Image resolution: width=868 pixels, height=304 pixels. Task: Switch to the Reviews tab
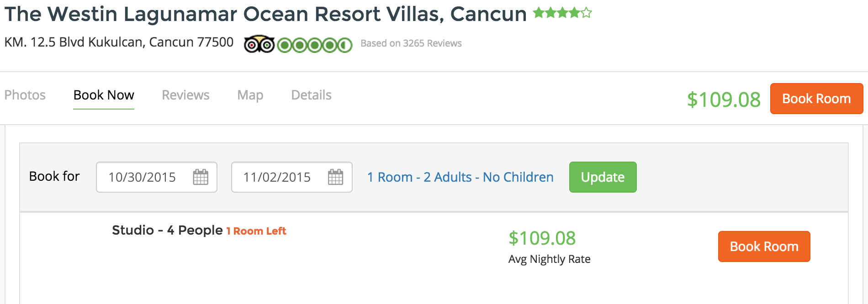(185, 95)
